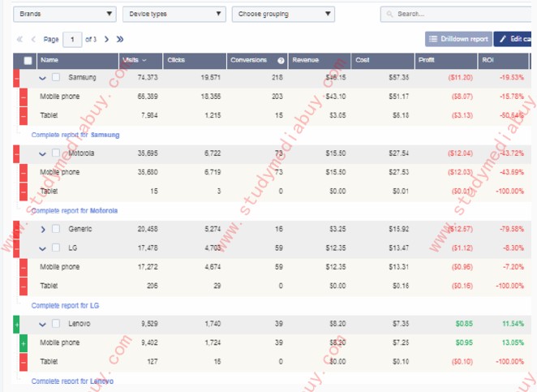Check the Lenovo row checkbox
Screen dimensions: 537x392
(x=56, y=323)
